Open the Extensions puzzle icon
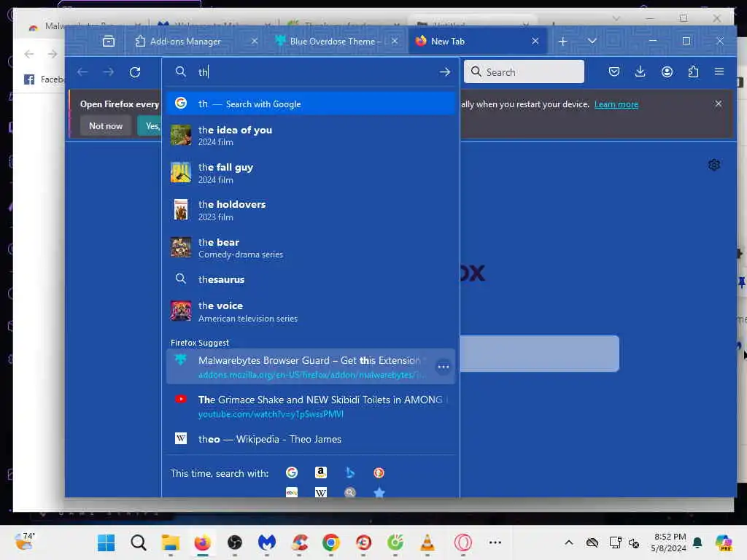The width and height of the screenshot is (747, 560). point(693,72)
